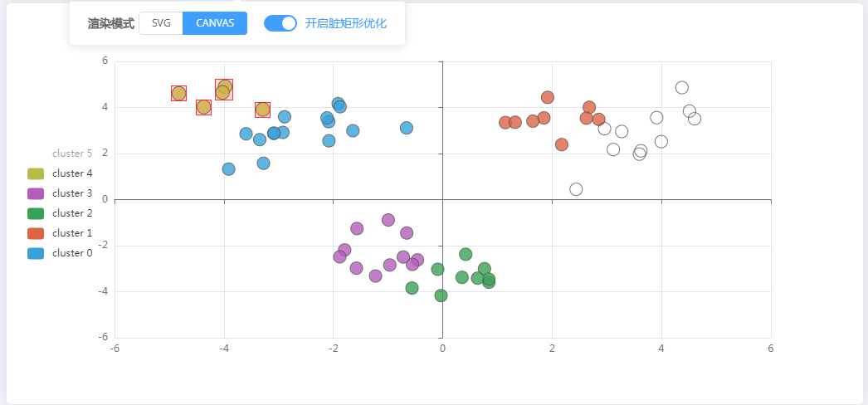Toggle cluster 1 legend text
The width and height of the screenshot is (868, 405).
[x=72, y=233]
